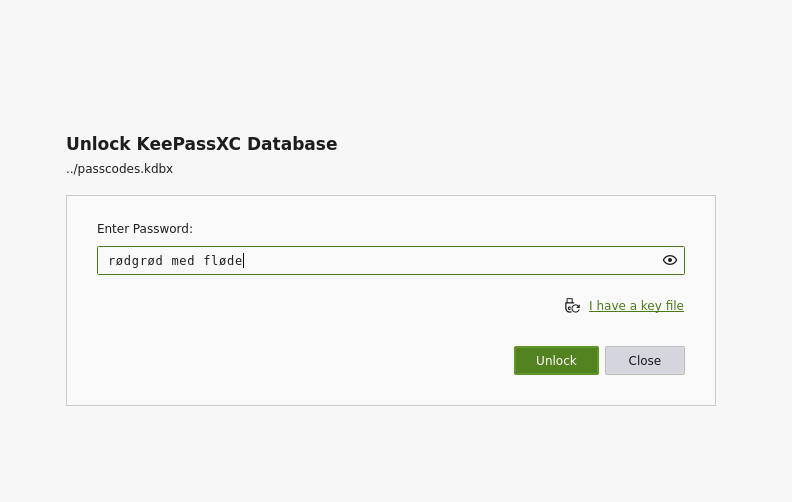Open the 'I have a key file' link
792x502 pixels.
pos(636,306)
